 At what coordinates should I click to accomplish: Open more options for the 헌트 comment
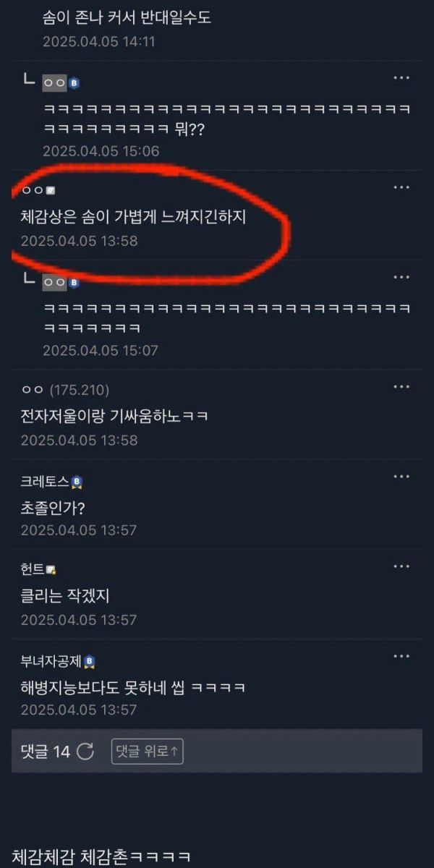(x=401, y=566)
